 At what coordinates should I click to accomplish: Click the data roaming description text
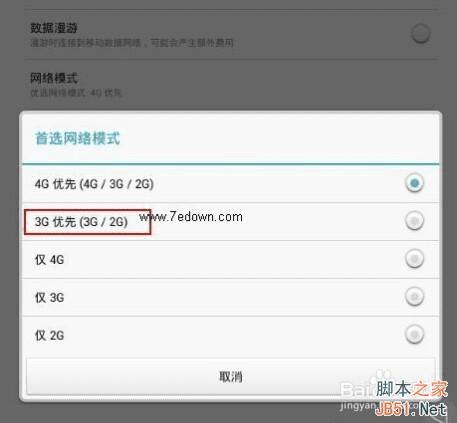(x=132, y=43)
